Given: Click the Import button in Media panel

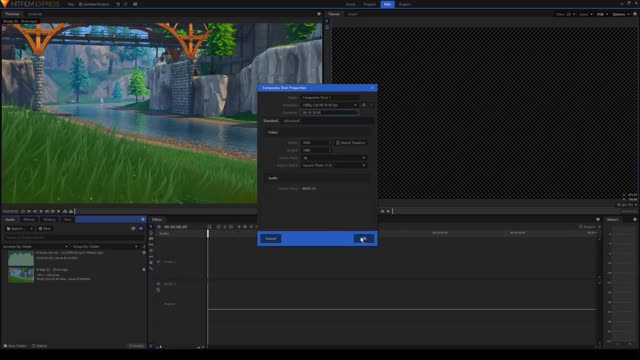Looking at the screenshot, I should pos(16,229).
